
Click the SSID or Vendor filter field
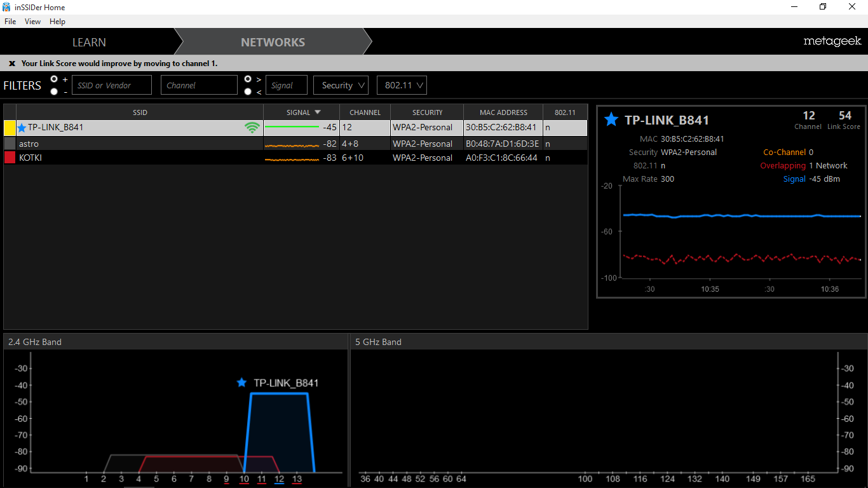[112, 85]
